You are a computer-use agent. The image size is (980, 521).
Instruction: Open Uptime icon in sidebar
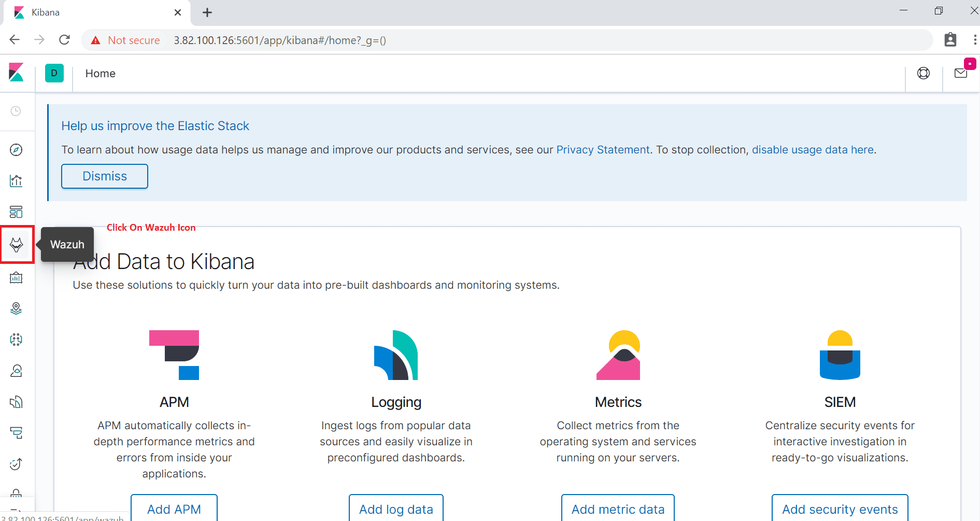click(x=16, y=464)
